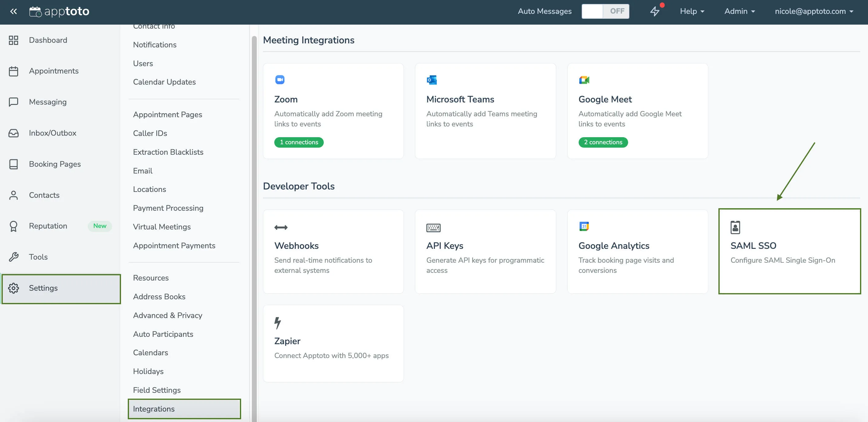868x422 pixels.
Task: Open the Help dropdown
Action: click(x=691, y=11)
